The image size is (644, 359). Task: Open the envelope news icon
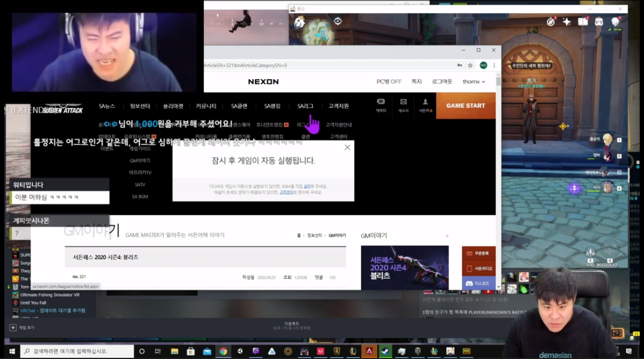click(403, 105)
